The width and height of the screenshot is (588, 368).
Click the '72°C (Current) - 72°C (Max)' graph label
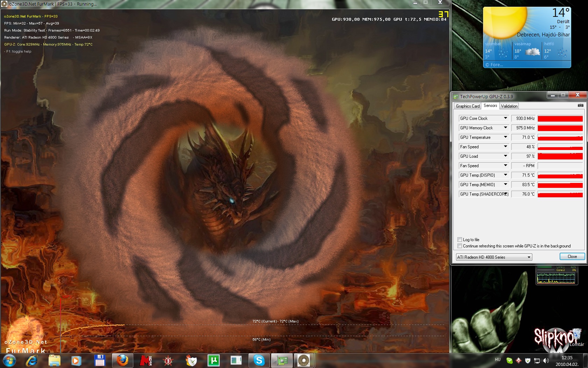pos(275,321)
